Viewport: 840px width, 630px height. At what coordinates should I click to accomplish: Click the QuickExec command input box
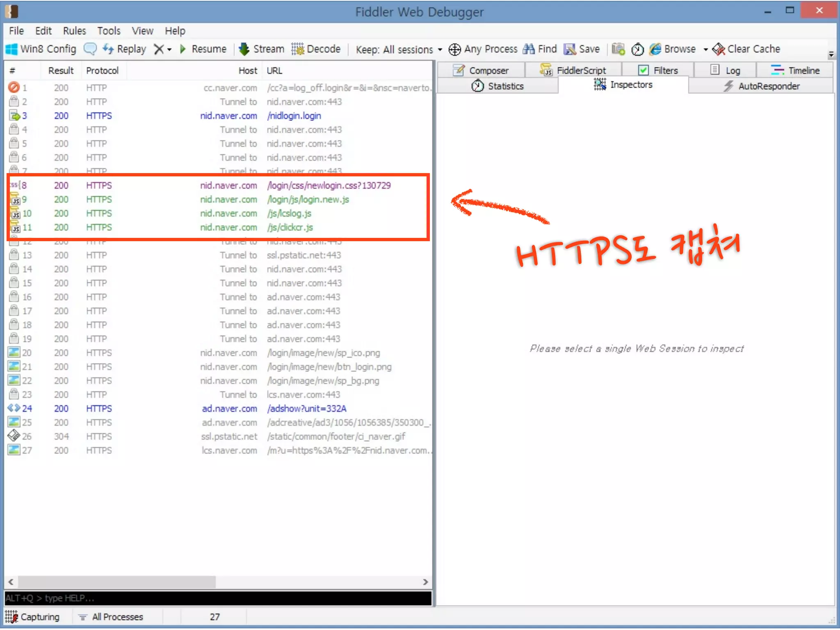tap(217, 598)
